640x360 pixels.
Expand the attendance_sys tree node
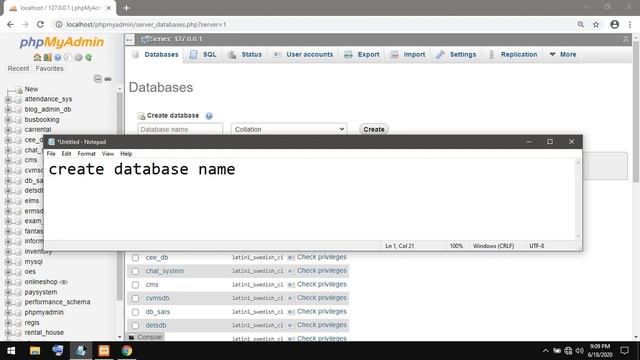click(8, 99)
